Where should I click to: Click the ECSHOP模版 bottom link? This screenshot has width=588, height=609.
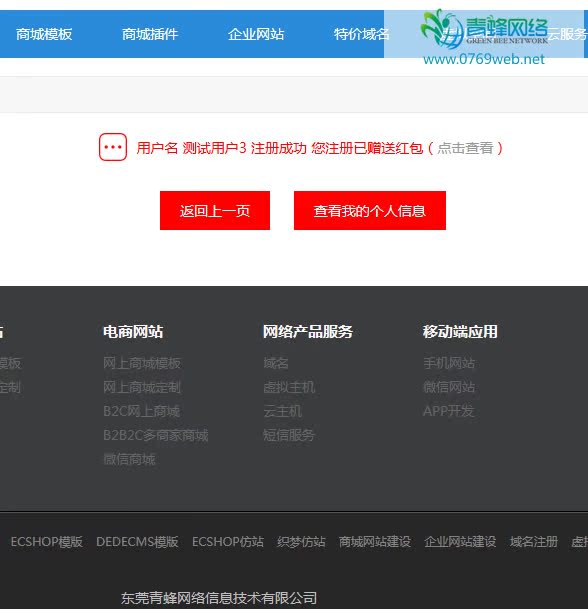tap(47, 542)
